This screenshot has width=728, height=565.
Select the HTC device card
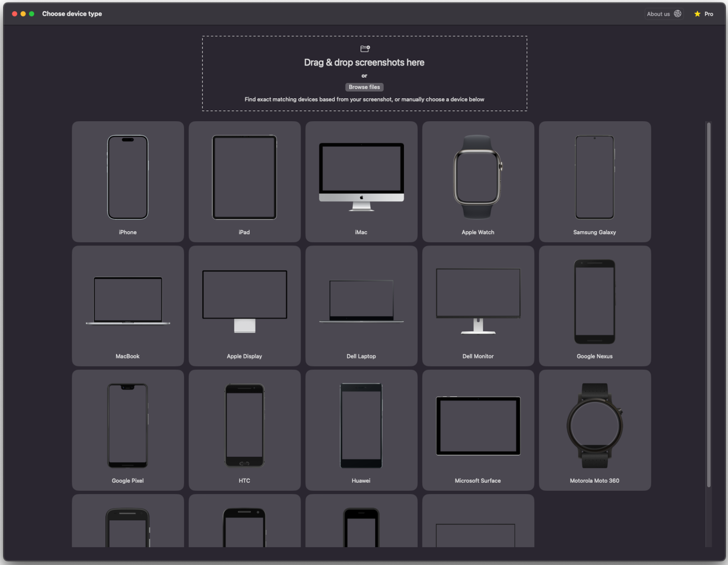[244, 430]
